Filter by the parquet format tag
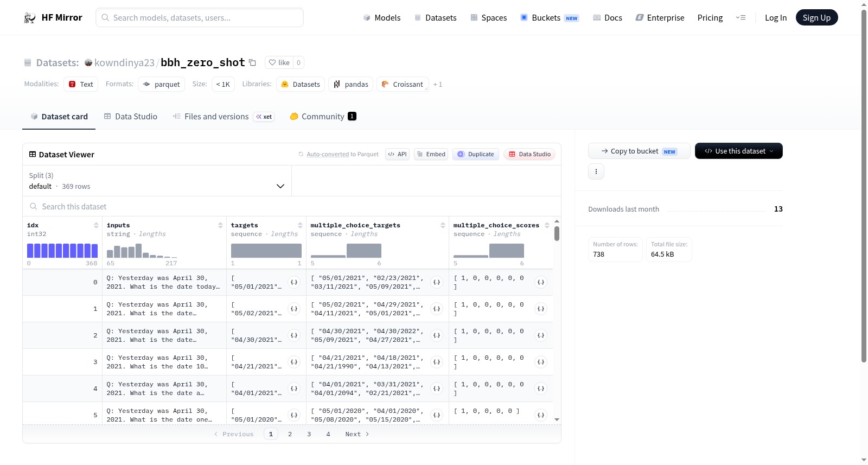 click(162, 85)
